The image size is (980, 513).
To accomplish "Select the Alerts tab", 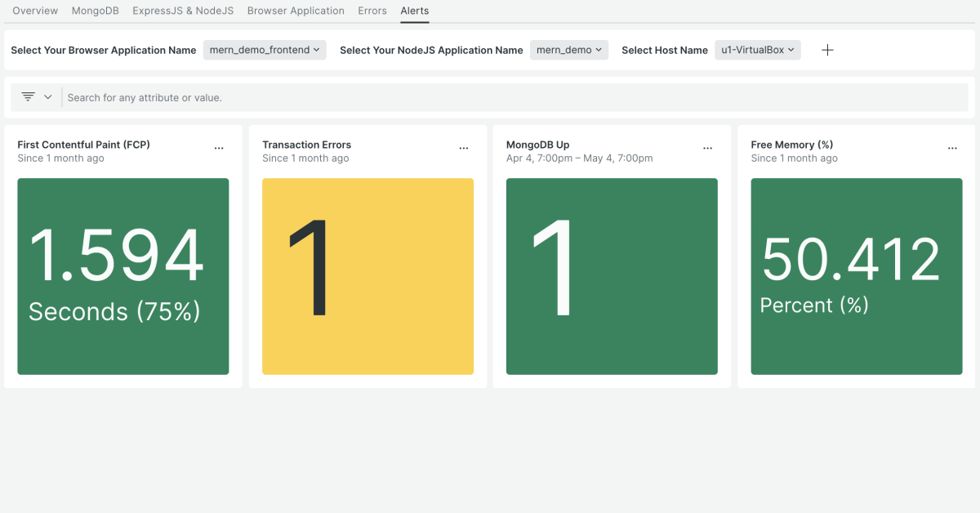I will point(415,11).
